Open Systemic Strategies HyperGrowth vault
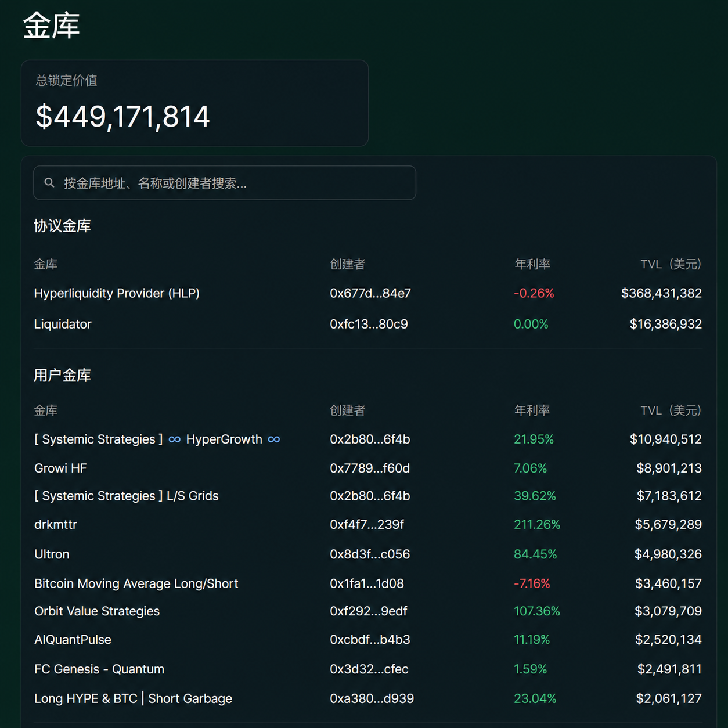This screenshot has width=728, height=728. pyautogui.click(x=157, y=439)
